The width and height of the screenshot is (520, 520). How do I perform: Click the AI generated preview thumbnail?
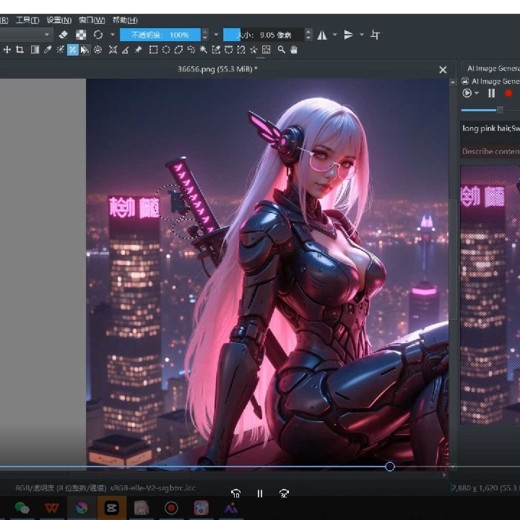tap(490, 295)
